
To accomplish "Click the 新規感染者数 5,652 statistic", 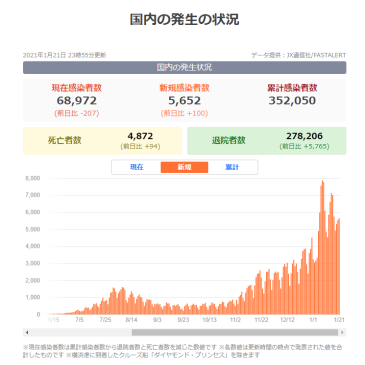I will tap(184, 100).
